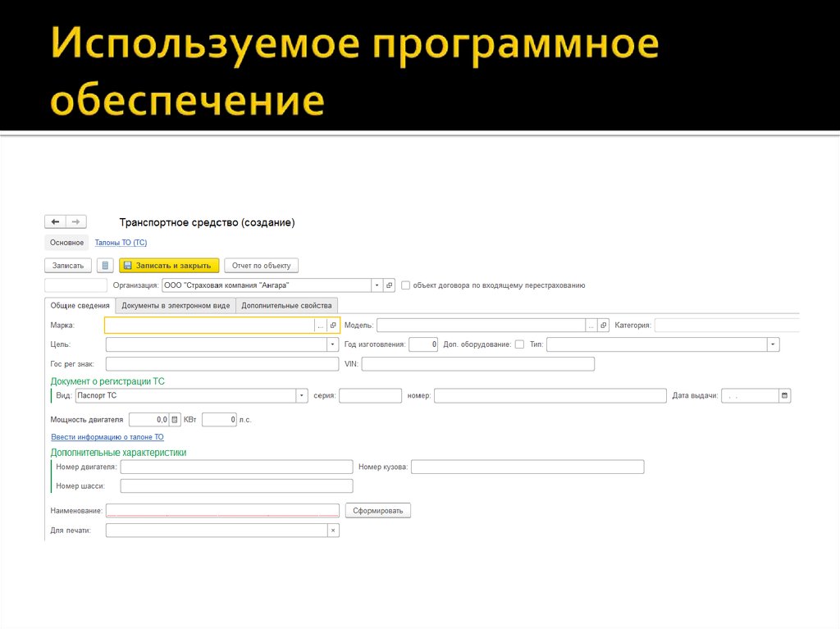
Task: Click the open-reference icon beside Марка field
Action: tap(332, 325)
